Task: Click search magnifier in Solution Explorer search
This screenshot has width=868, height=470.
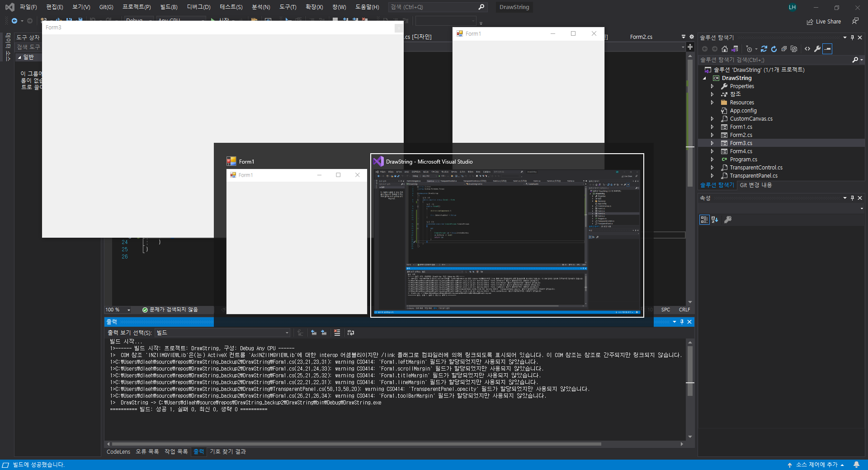Action: point(855,60)
